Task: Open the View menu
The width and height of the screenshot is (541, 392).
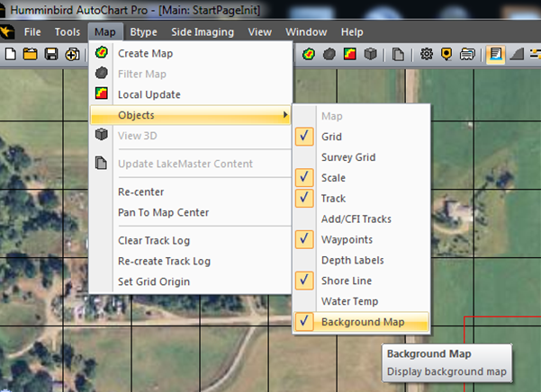Action: (x=260, y=32)
